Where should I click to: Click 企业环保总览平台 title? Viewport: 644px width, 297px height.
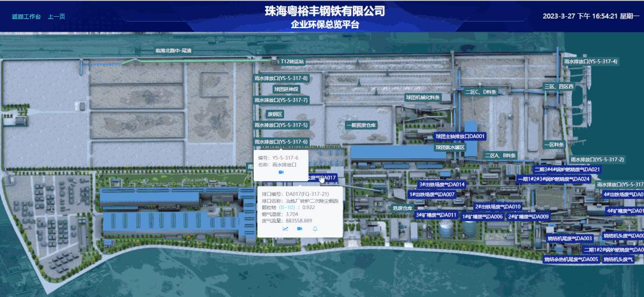325,25
